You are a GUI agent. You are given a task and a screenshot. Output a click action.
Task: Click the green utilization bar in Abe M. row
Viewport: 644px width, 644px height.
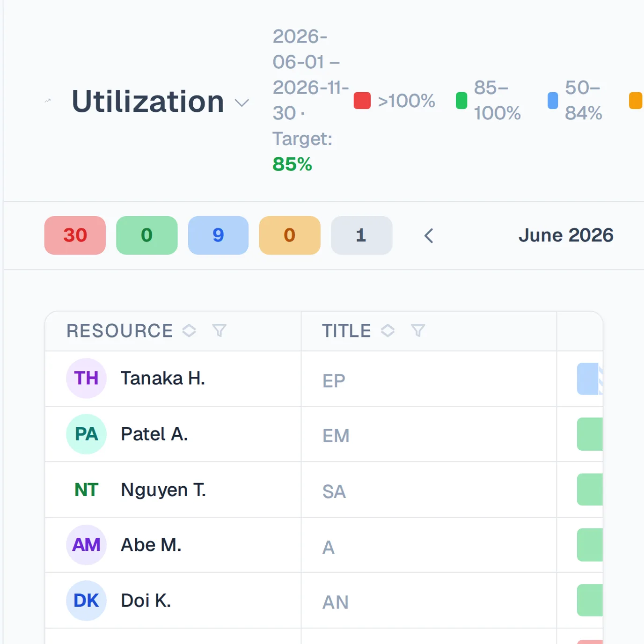(x=590, y=545)
